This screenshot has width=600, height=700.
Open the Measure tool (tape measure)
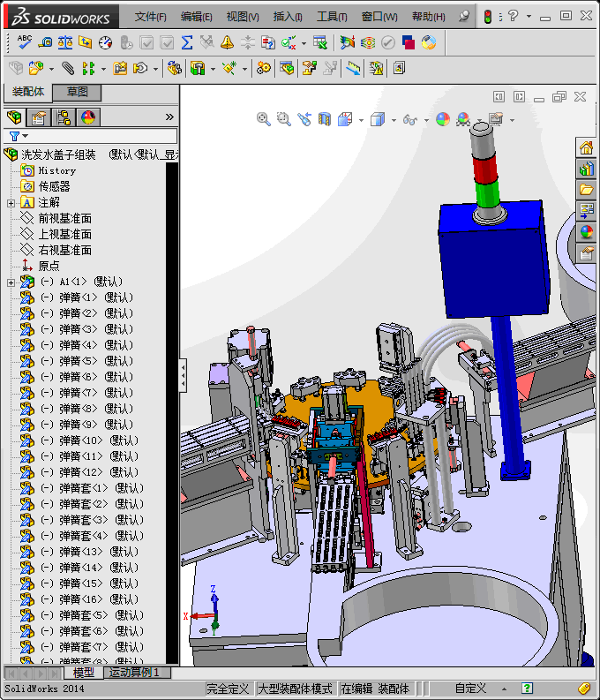[45, 42]
